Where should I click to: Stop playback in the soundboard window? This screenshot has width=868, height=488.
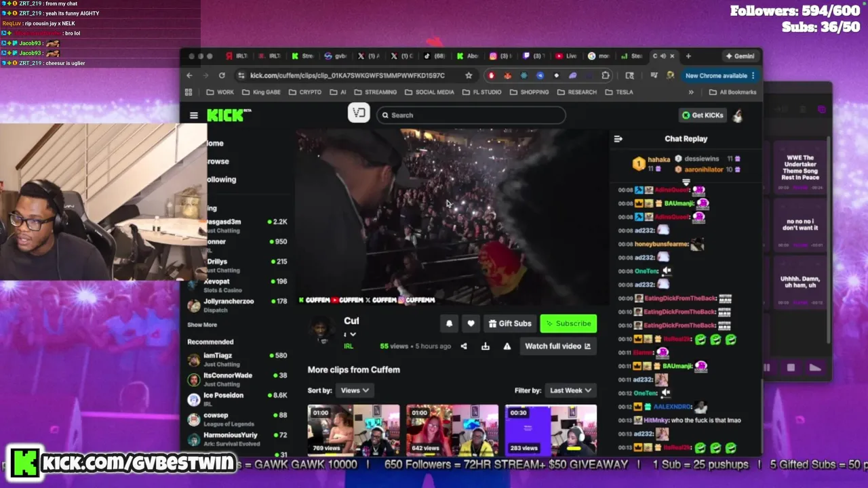point(791,368)
